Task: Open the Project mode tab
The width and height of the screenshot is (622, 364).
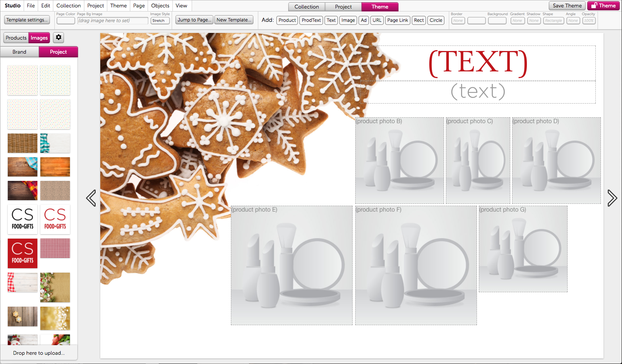Action: point(343,7)
